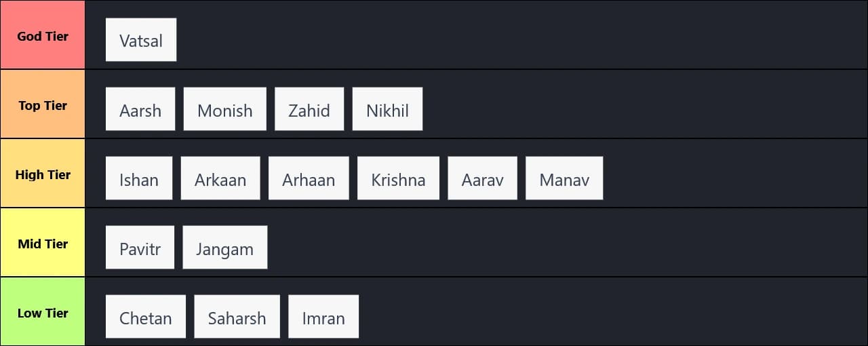Click the Aarav tile
The height and width of the screenshot is (346, 868).
tap(482, 178)
